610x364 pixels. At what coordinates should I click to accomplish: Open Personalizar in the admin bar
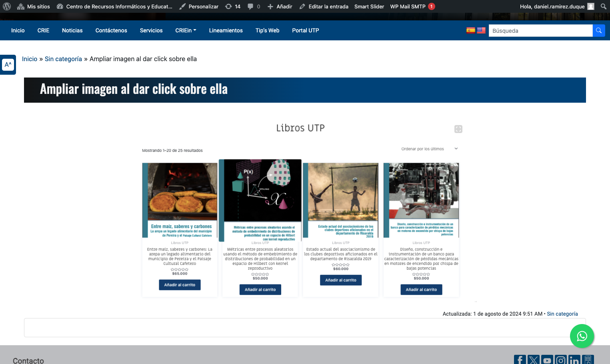pos(199,6)
